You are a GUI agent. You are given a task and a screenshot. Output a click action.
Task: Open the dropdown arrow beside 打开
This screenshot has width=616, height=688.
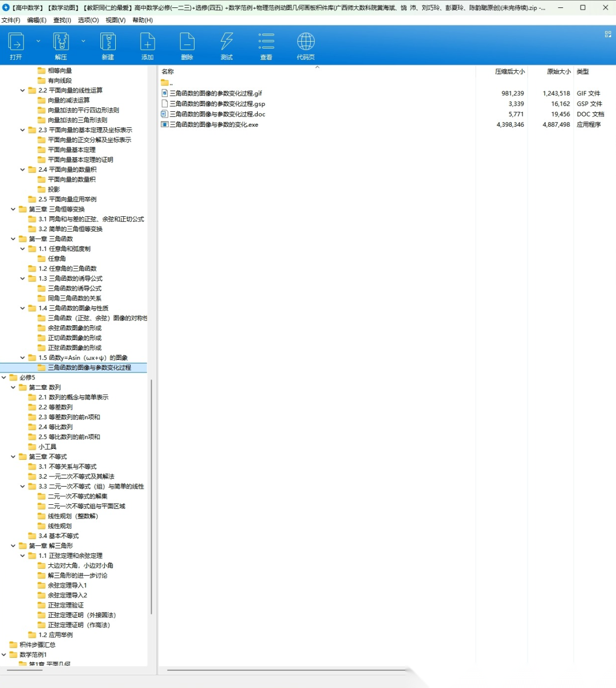38,41
